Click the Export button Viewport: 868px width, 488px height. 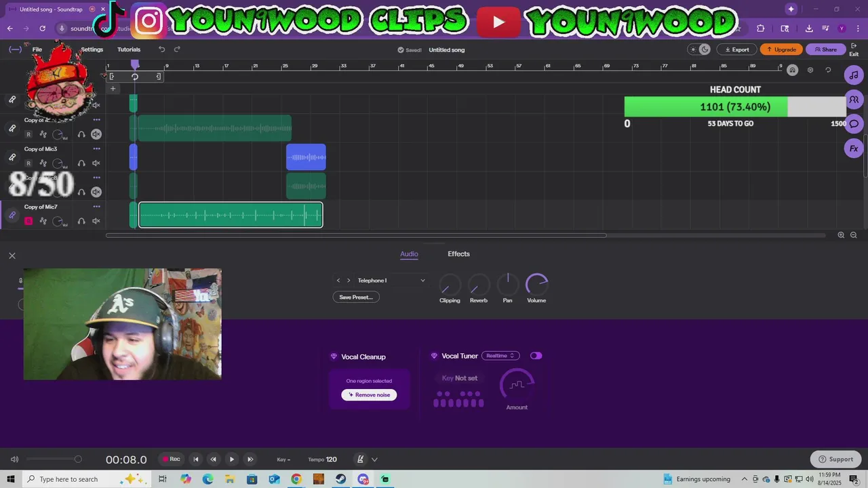(737, 49)
